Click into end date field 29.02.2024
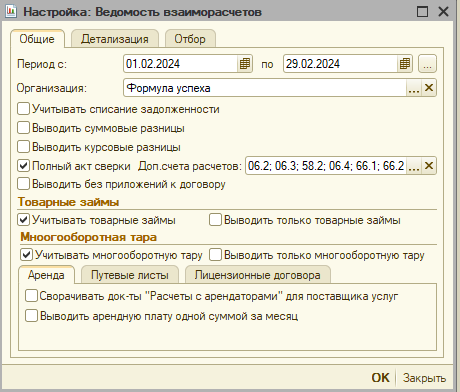 (340, 64)
